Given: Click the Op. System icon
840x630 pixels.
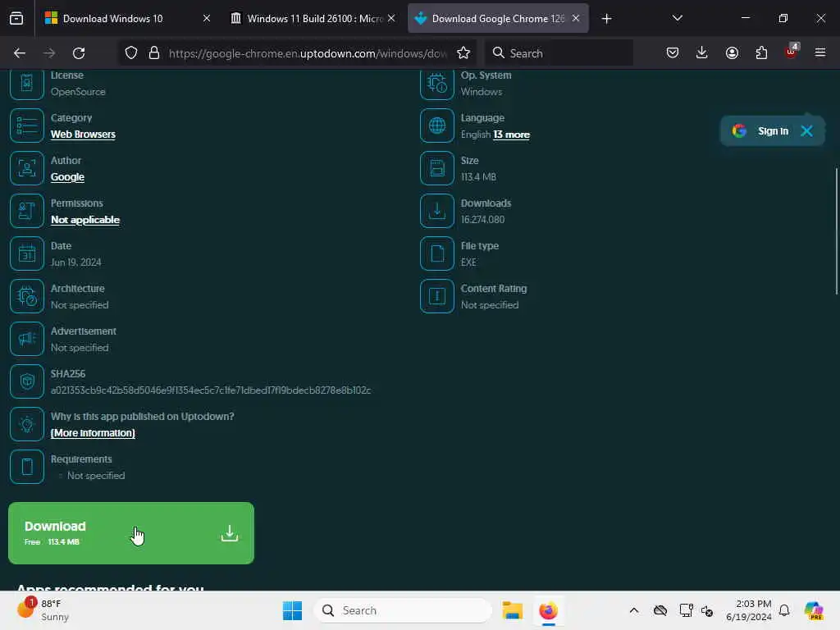Looking at the screenshot, I should click(437, 84).
